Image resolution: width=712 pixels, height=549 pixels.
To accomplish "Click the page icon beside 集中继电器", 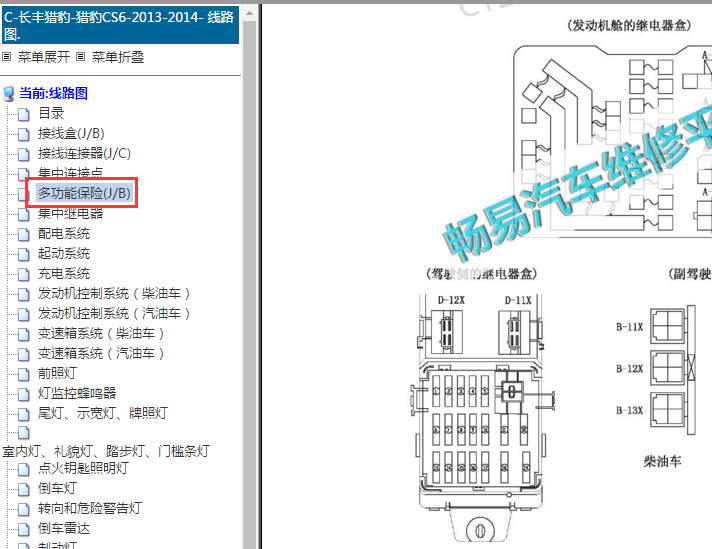I will click(x=24, y=214).
